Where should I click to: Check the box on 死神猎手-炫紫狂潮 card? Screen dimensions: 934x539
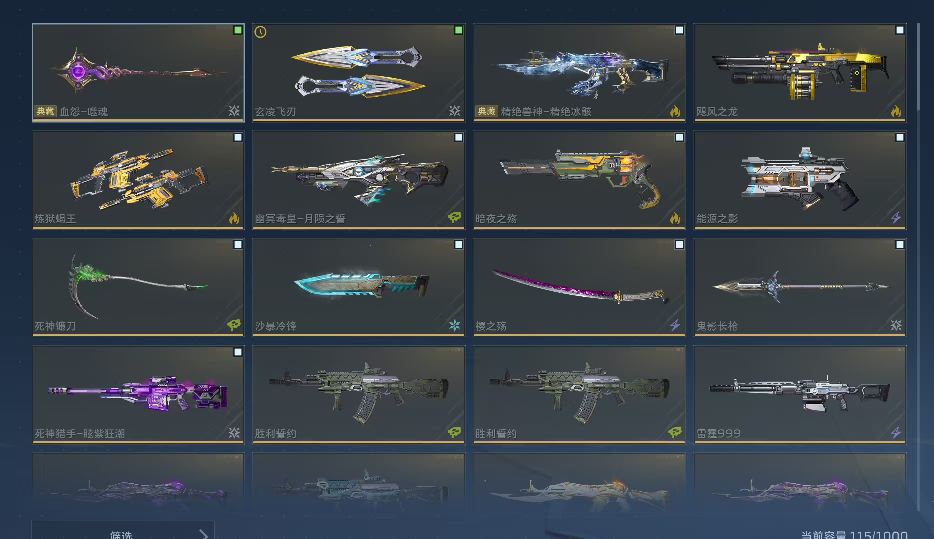(238, 352)
